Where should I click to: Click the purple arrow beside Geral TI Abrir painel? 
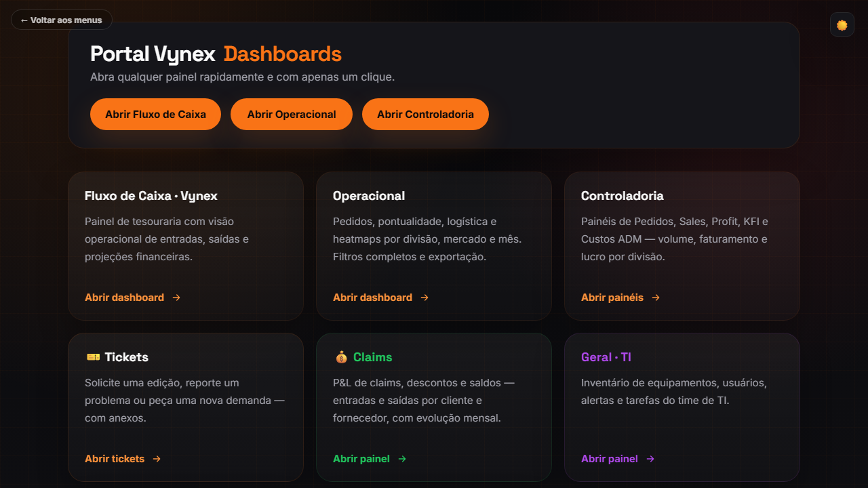click(650, 459)
